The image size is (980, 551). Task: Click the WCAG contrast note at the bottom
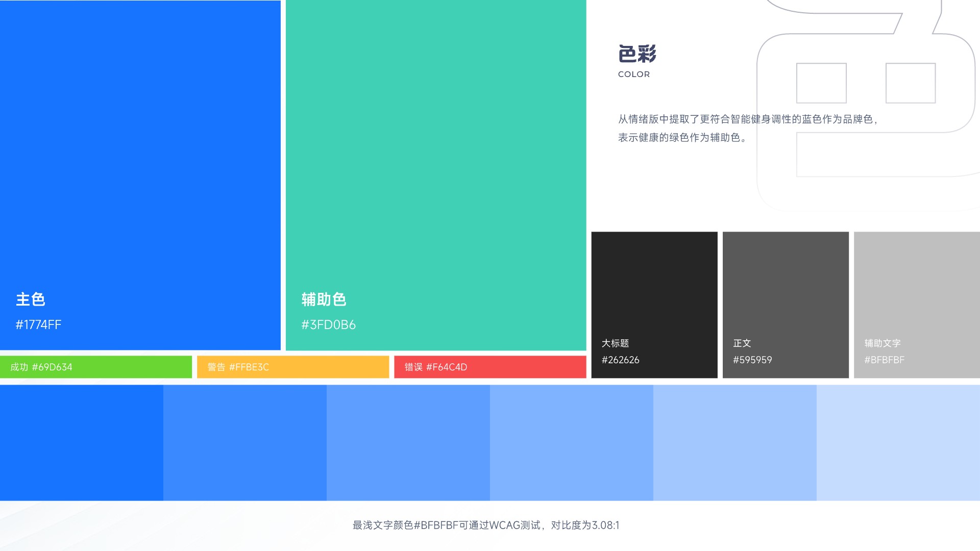click(486, 525)
